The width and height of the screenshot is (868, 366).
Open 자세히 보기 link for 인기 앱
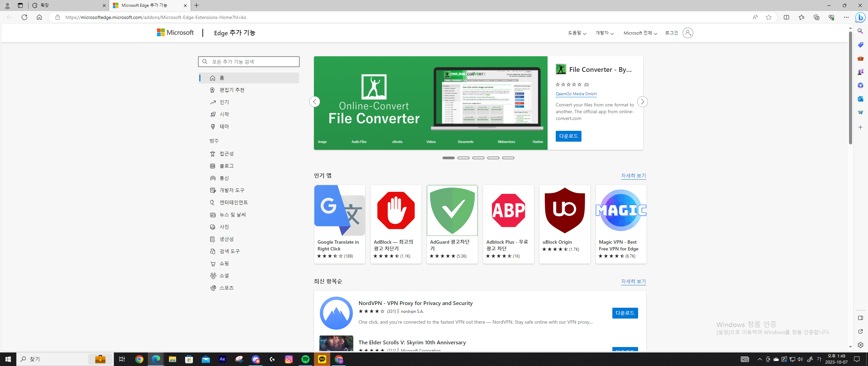tap(633, 176)
